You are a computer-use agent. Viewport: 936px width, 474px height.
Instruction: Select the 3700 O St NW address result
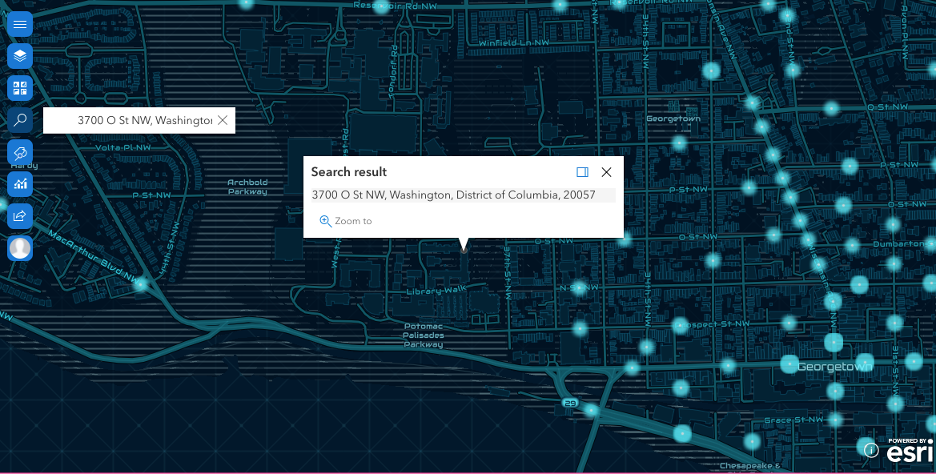point(463,195)
